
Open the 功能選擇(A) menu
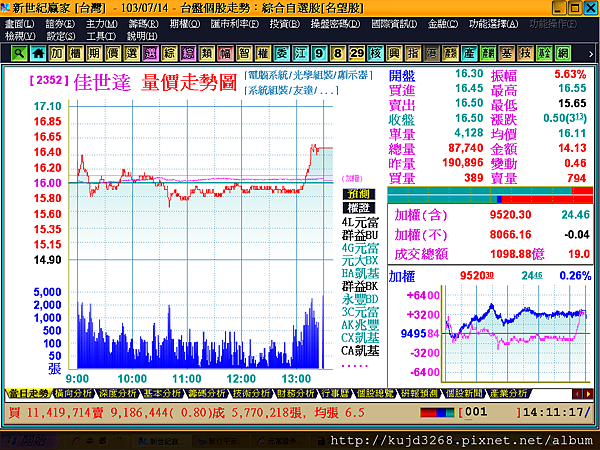494,24
